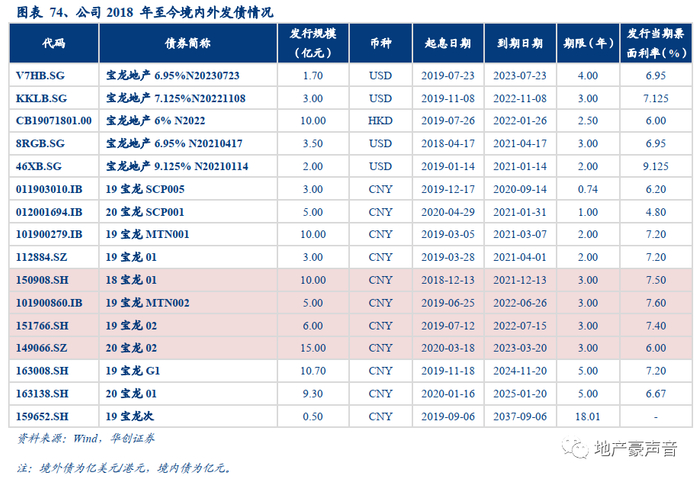This screenshot has width=700, height=479.
Task: Click bond name 宝龙地产 6% N2022
Action: tap(155, 121)
